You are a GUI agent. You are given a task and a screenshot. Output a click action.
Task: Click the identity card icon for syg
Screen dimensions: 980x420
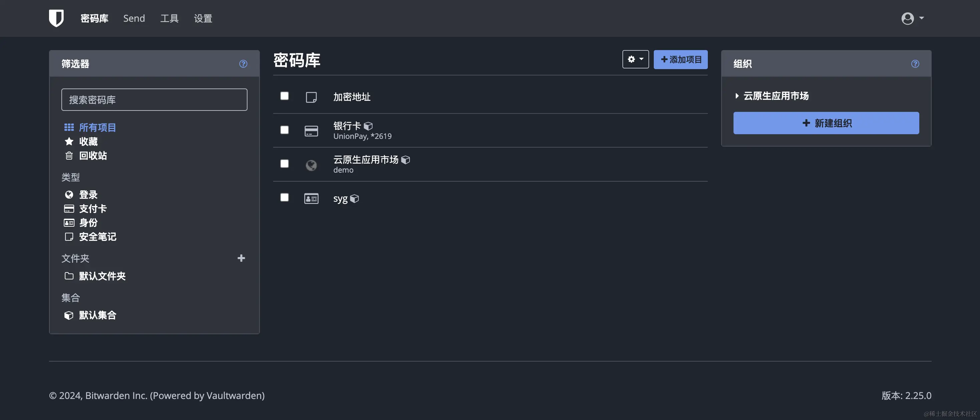(x=311, y=198)
